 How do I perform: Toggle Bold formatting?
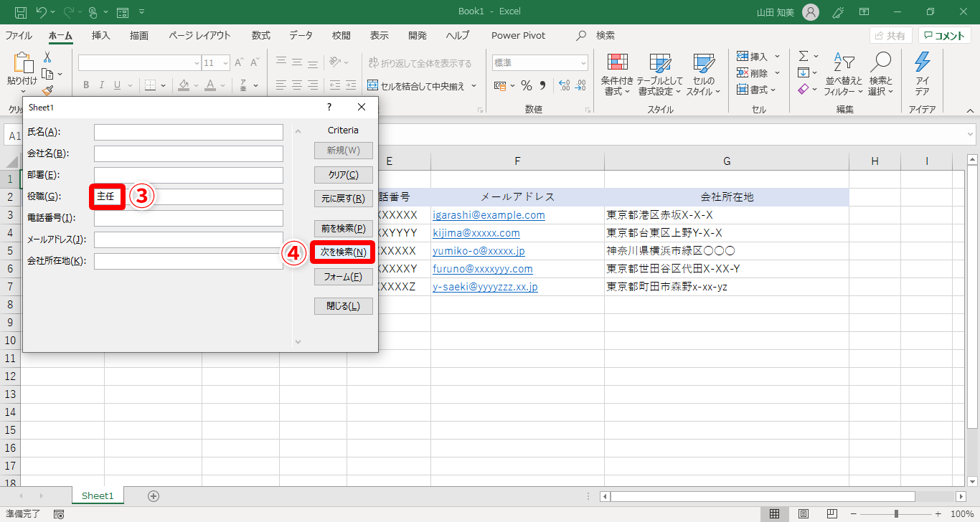click(x=85, y=85)
